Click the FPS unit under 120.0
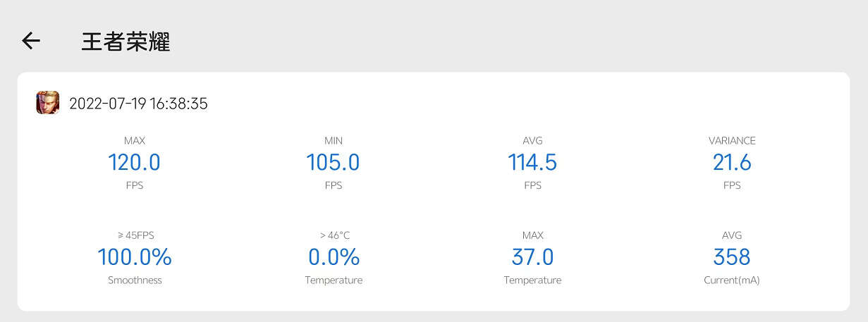 [135, 185]
